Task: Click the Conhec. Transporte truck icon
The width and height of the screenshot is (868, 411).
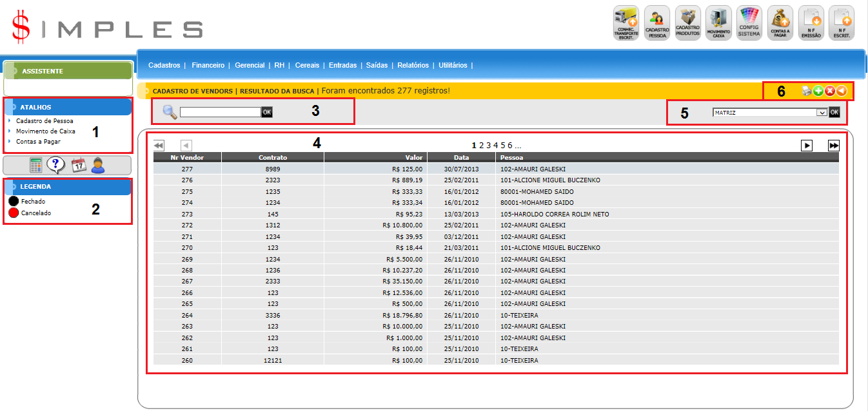Action: 626,23
